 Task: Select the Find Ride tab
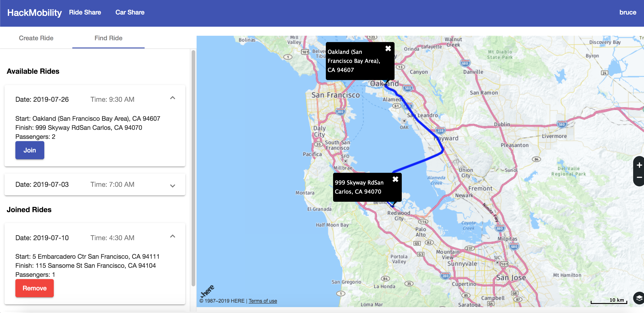pyautogui.click(x=108, y=38)
